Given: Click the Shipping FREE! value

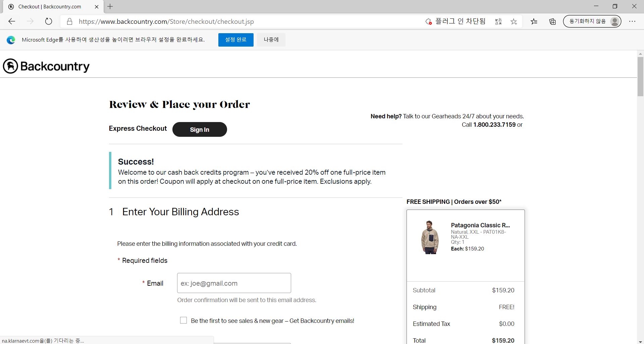Looking at the screenshot, I should point(506,307).
